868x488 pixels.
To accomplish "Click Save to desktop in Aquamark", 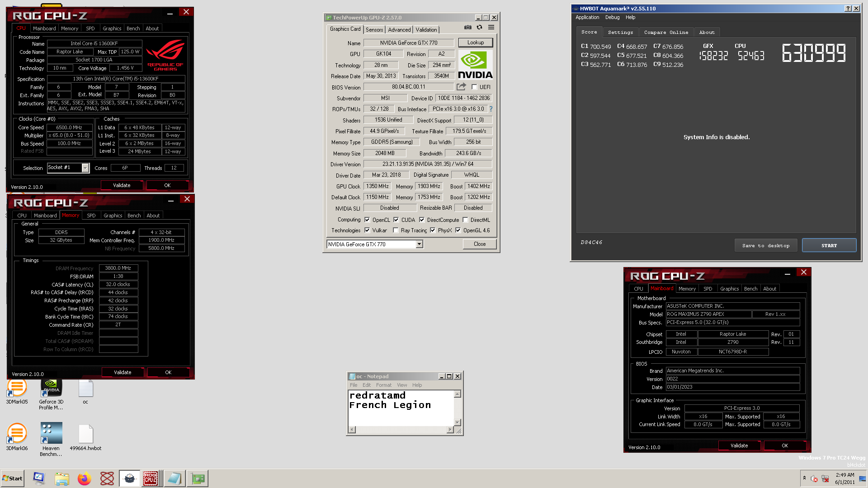I will pos(766,245).
